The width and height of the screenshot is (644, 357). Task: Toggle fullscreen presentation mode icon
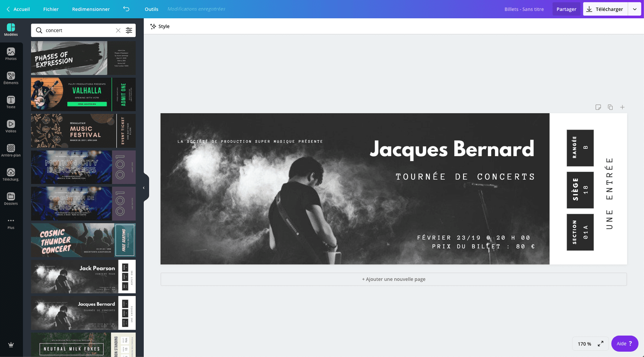pyautogui.click(x=601, y=344)
